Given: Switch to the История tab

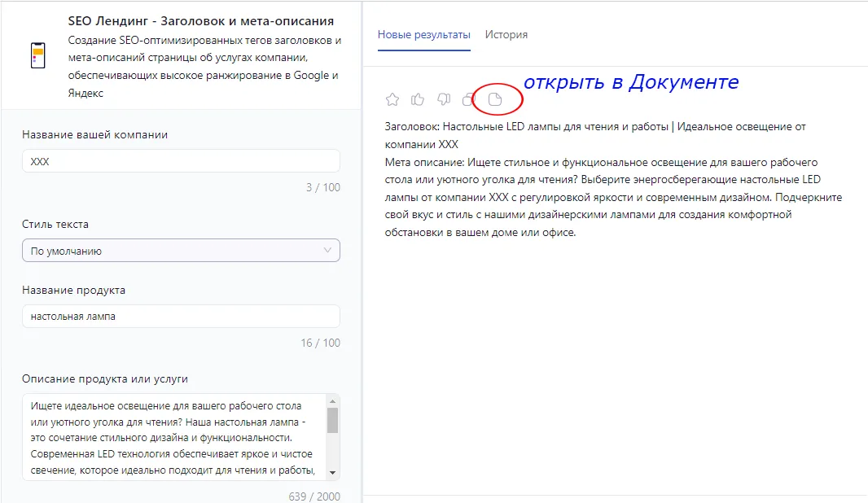Looking at the screenshot, I should tap(507, 35).
